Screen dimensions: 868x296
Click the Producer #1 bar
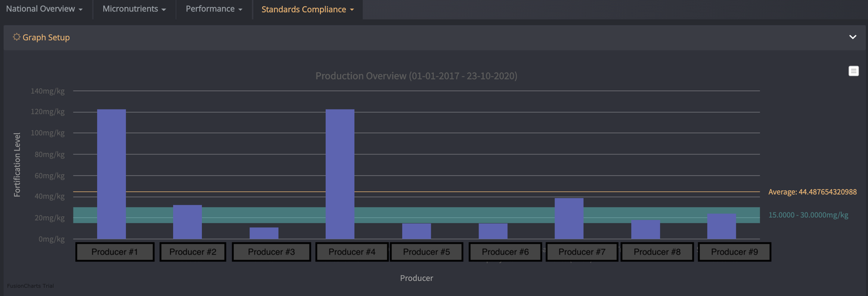(112, 174)
